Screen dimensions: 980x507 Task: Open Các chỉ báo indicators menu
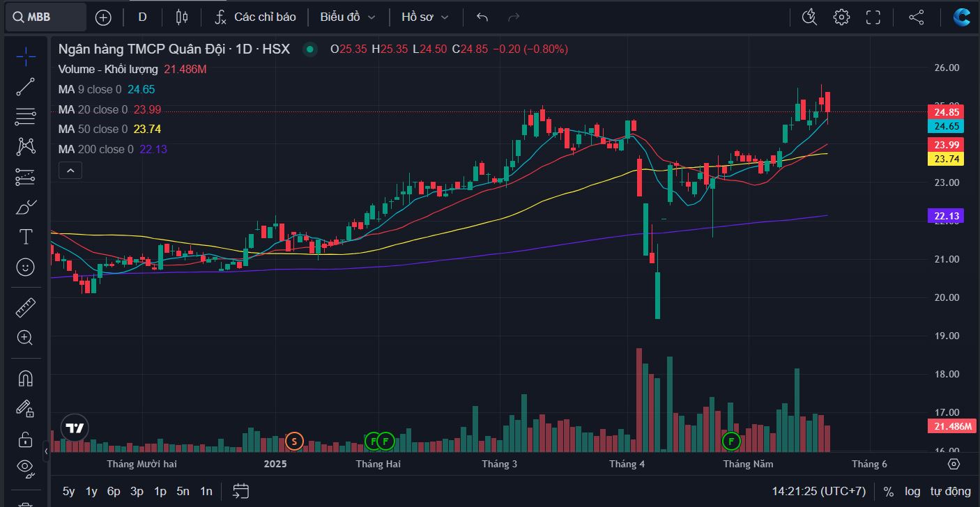(255, 17)
